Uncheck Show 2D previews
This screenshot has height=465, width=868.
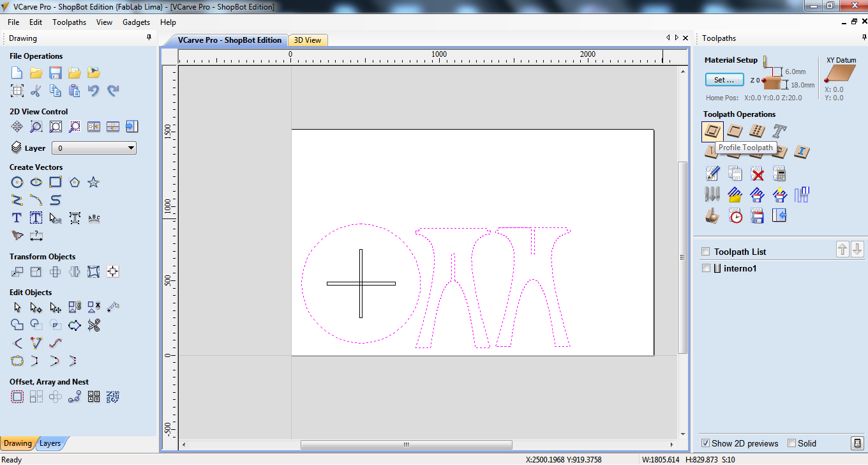click(x=705, y=443)
